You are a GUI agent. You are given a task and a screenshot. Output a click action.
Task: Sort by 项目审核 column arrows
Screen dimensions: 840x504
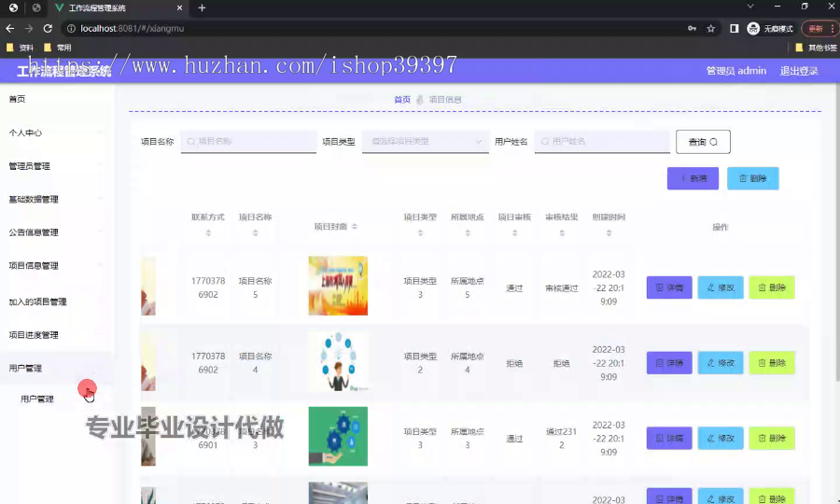coord(515,233)
